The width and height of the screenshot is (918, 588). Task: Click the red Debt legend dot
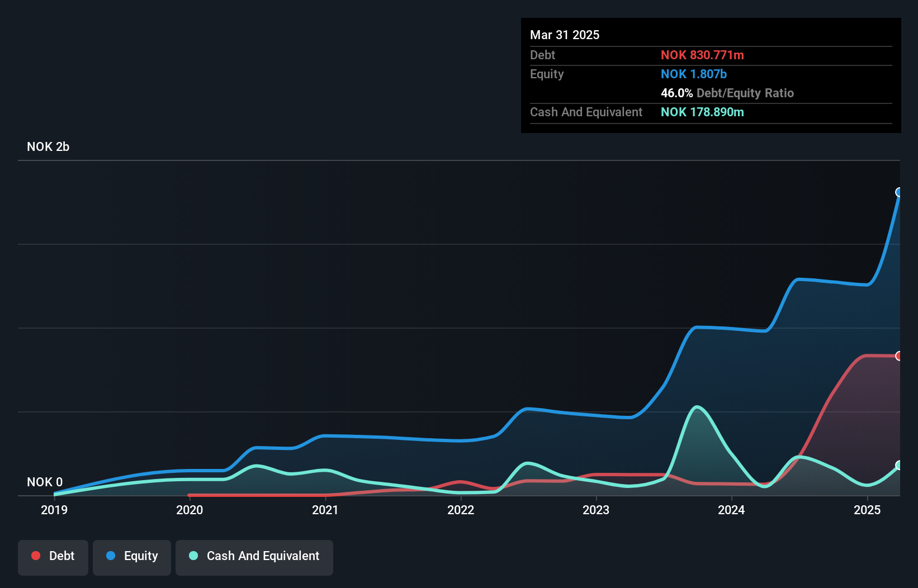click(36, 556)
